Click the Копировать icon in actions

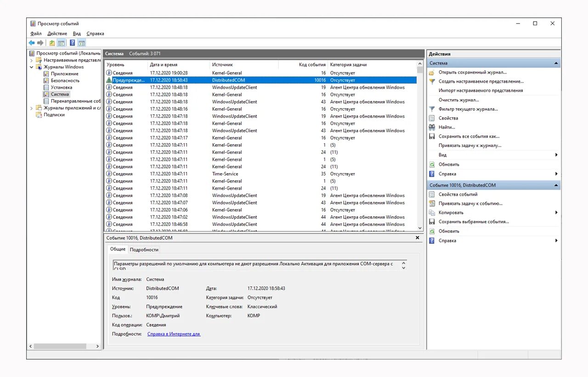(x=432, y=213)
